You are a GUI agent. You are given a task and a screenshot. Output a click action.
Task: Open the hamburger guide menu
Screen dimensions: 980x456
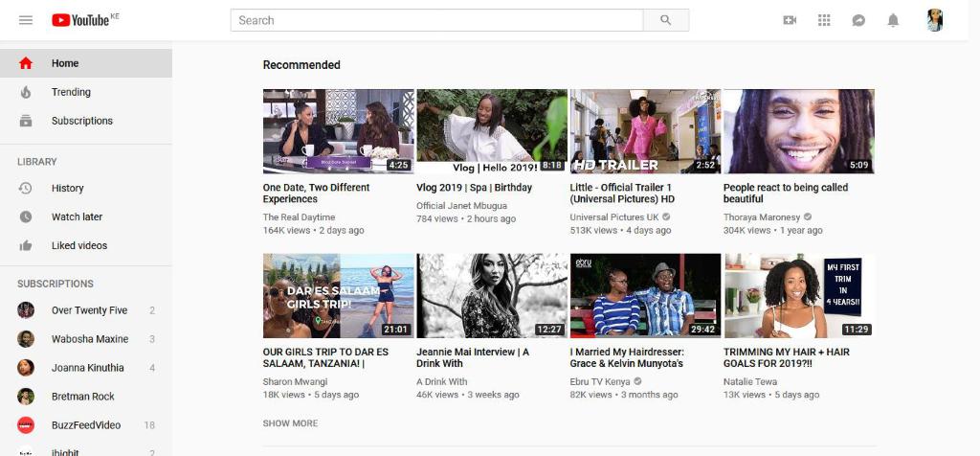(x=26, y=20)
